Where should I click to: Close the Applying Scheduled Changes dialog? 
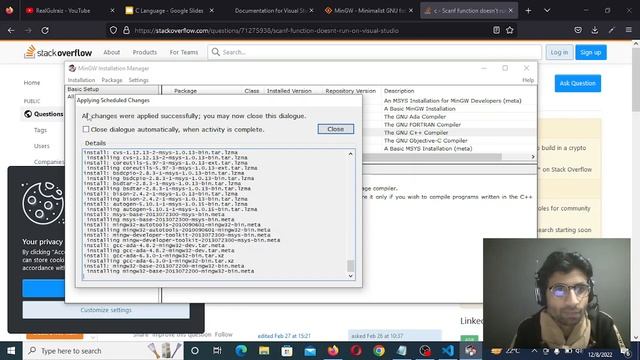point(336,129)
